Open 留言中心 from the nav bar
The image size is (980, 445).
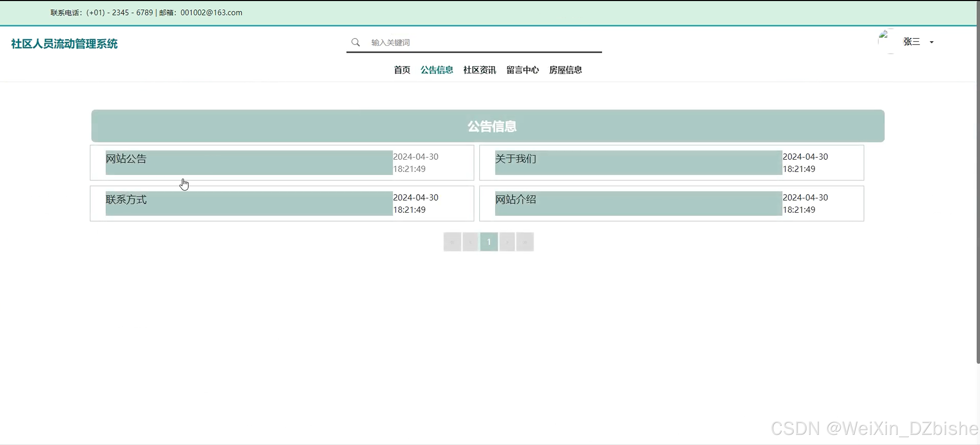point(522,70)
